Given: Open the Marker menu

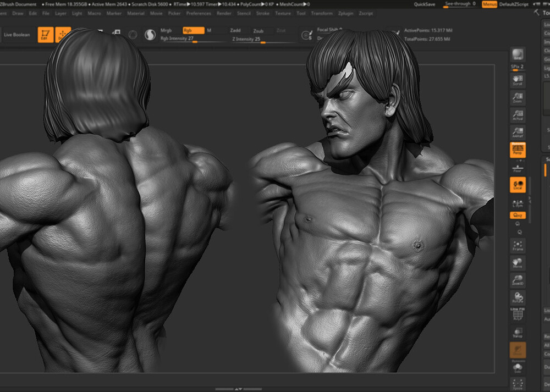Looking at the screenshot, I should [x=114, y=13].
